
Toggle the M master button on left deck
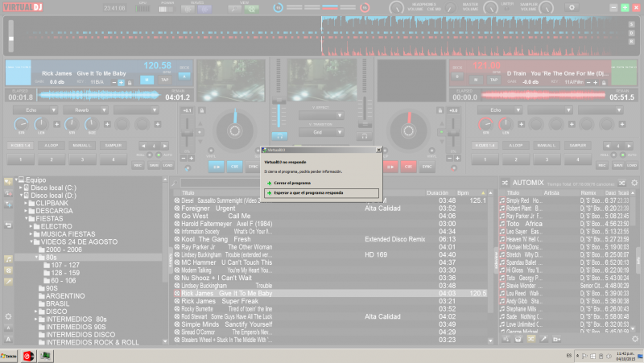(x=147, y=80)
